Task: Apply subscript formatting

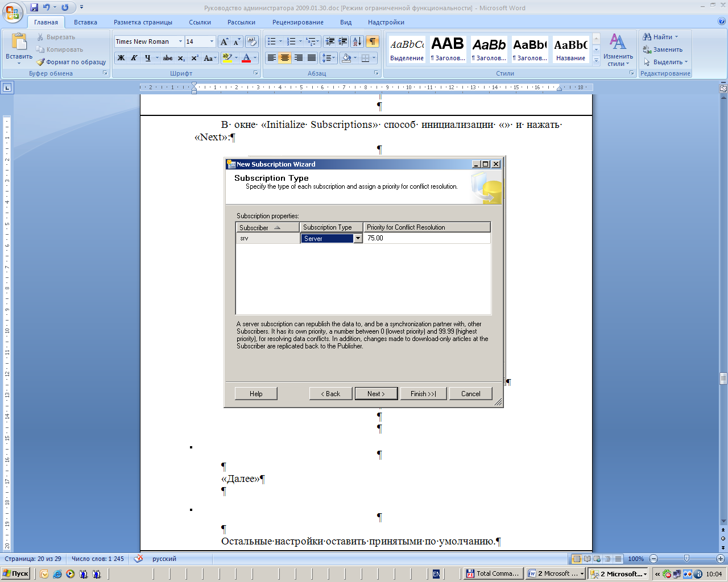Action: (181, 58)
